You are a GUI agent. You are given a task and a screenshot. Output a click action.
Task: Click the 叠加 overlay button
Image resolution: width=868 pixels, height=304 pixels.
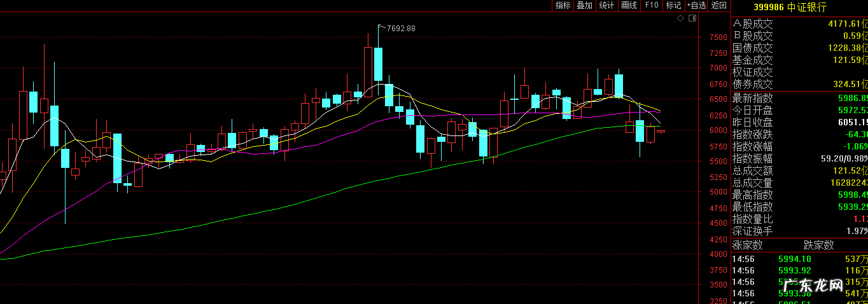pos(584,6)
